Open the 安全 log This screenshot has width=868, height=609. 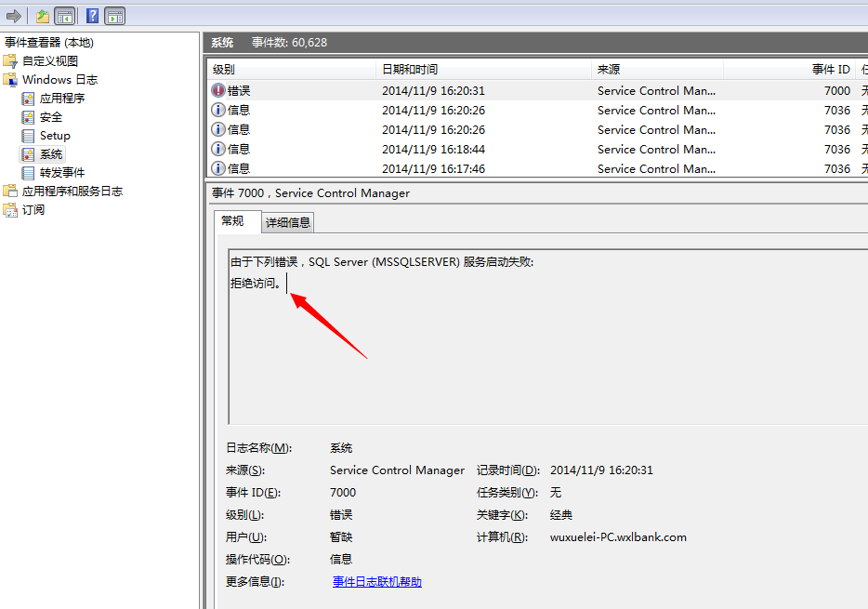[51, 117]
